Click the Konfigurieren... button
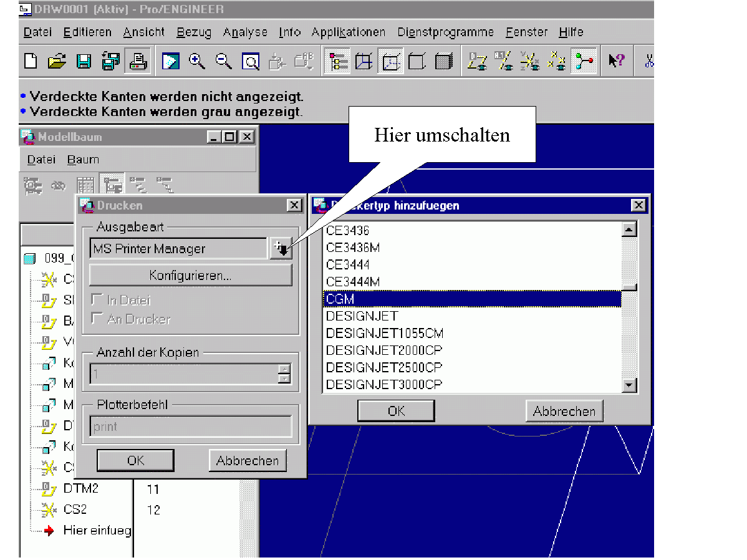The image size is (747, 560). pyautogui.click(x=191, y=275)
